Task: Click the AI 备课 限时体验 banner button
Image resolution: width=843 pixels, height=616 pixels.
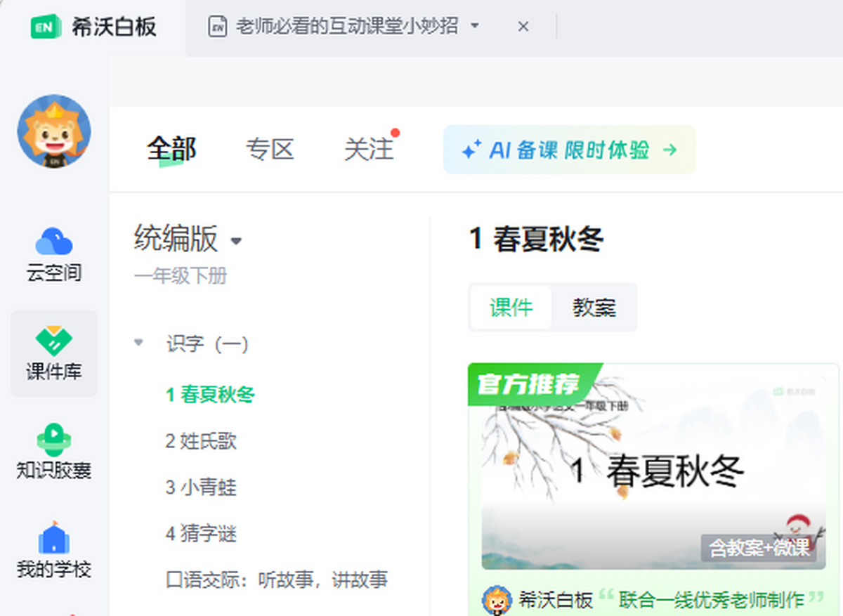Action: point(569,150)
